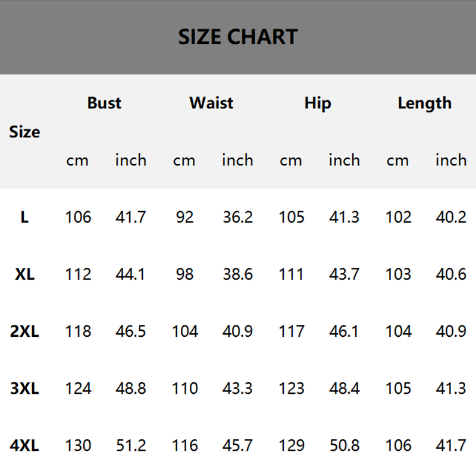This screenshot has height=476, width=476.
Task: Click the 51.2 inch bust value
Action: pos(131,446)
